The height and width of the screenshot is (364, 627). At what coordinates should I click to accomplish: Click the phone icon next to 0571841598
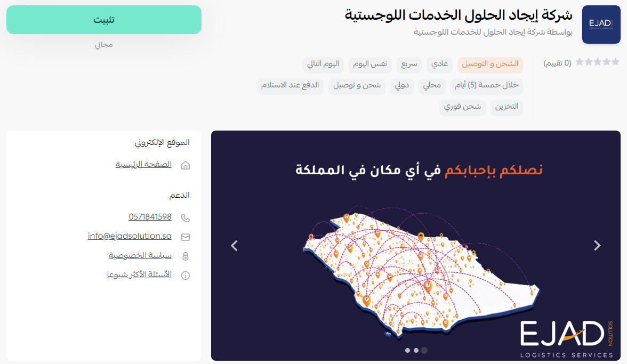click(x=185, y=218)
